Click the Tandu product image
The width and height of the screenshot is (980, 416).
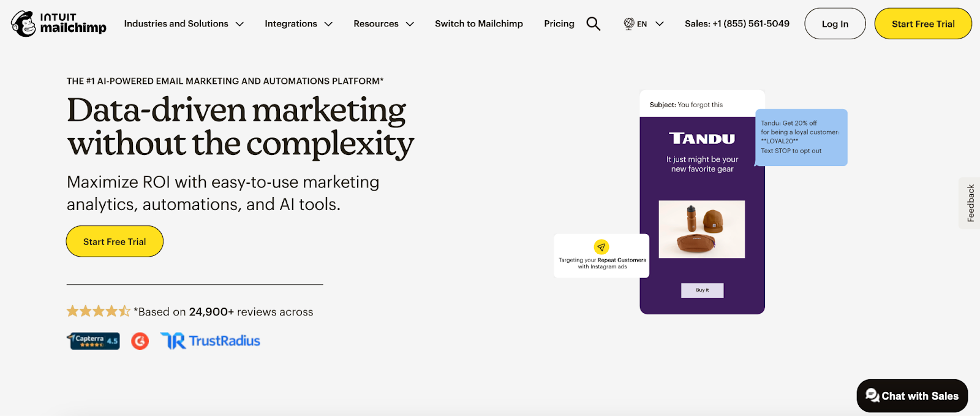click(702, 229)
